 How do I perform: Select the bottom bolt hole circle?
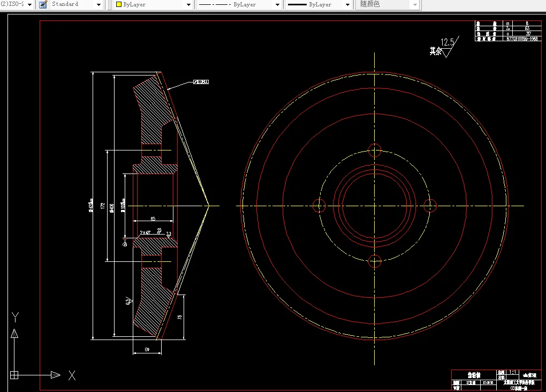(x=374, y=261)
